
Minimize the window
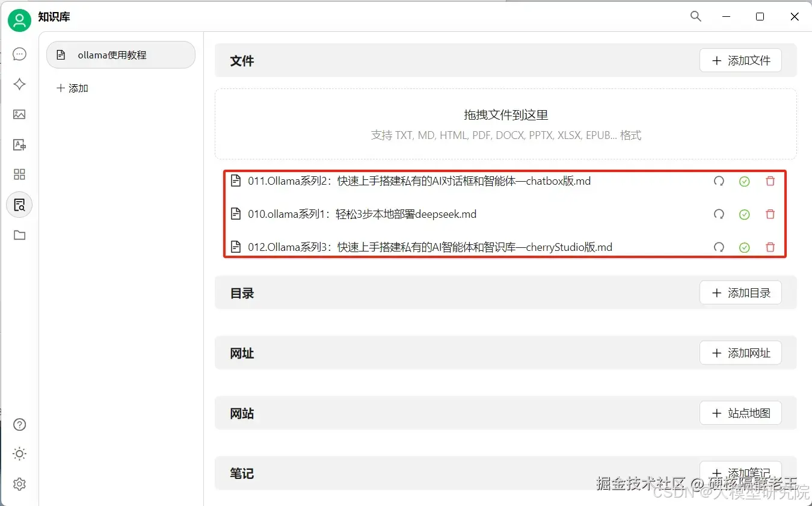[728, 17]
